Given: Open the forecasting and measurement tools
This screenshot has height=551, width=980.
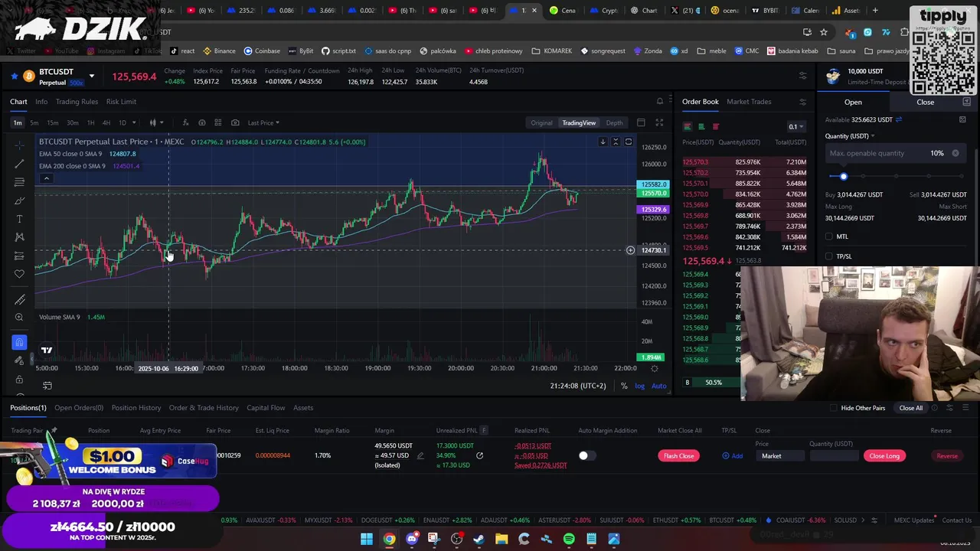Looking at the screenshot, I should coord(19,256).
